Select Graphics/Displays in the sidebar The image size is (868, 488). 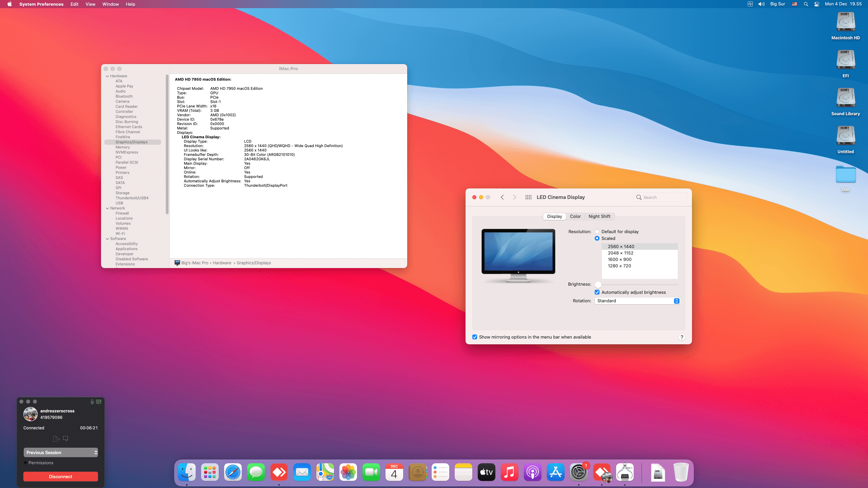tap(133, 142)
